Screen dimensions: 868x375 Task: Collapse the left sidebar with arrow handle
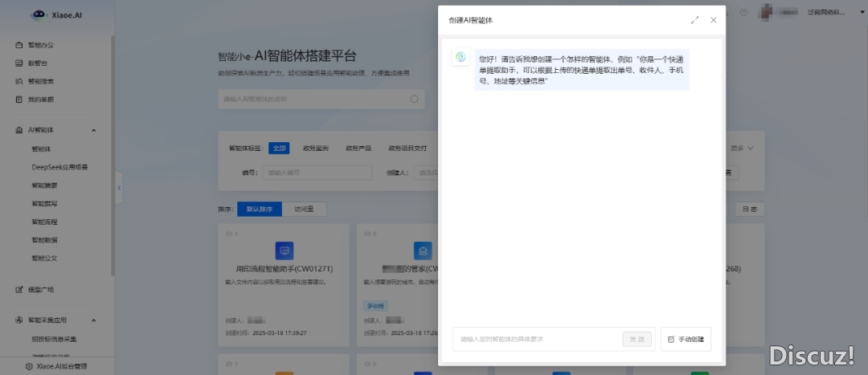pyautogui.click(x=119, y=188)
